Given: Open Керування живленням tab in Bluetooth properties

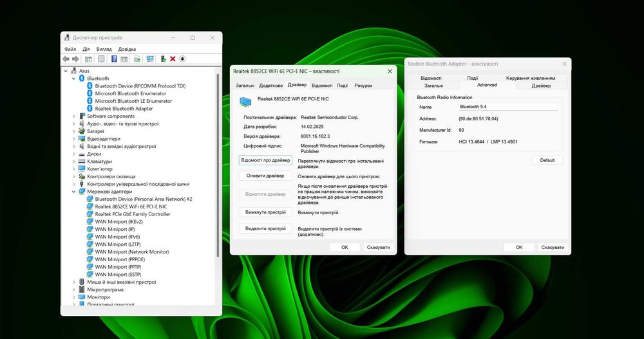Looking at the screenshot, I should pyautogui.click(x=530, y=78).
